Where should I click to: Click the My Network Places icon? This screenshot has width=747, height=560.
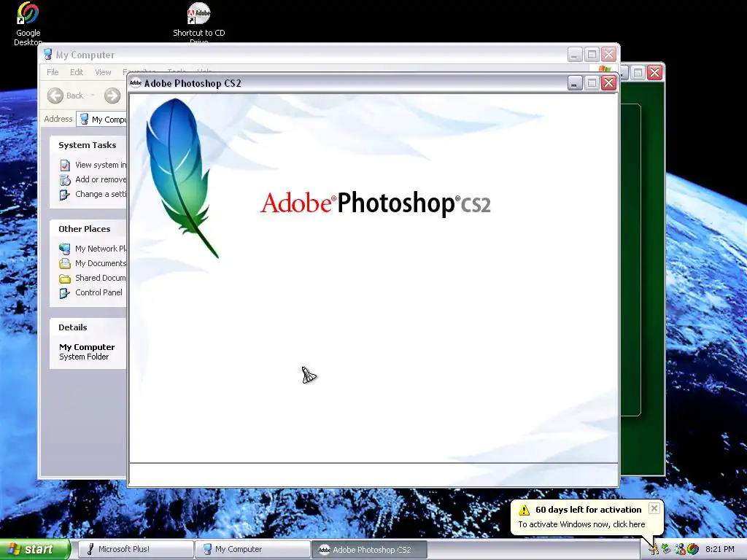click(65, 249)
